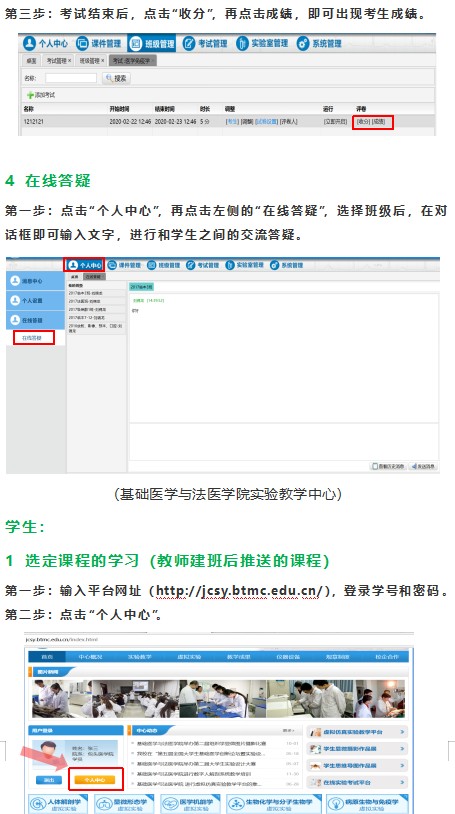455x814 pixels.
Task: Open 考试管理 in the top navigation bar
Action: 205,44
